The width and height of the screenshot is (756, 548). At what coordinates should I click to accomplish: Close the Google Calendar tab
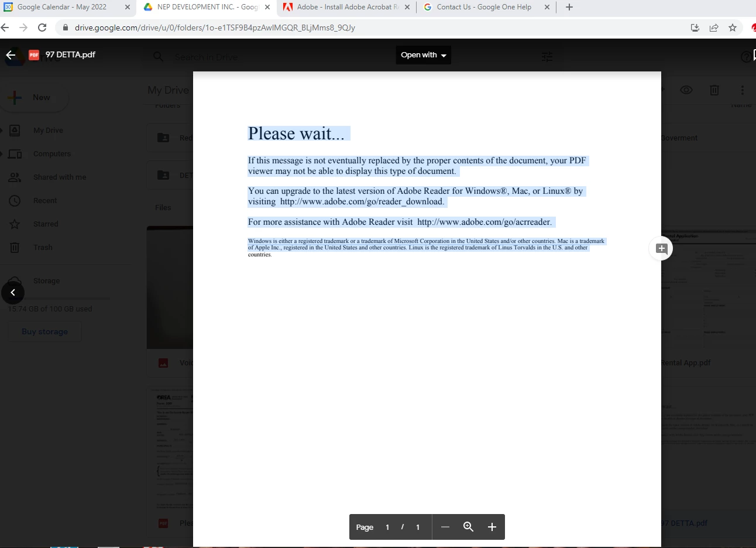[x=128, y=7]
